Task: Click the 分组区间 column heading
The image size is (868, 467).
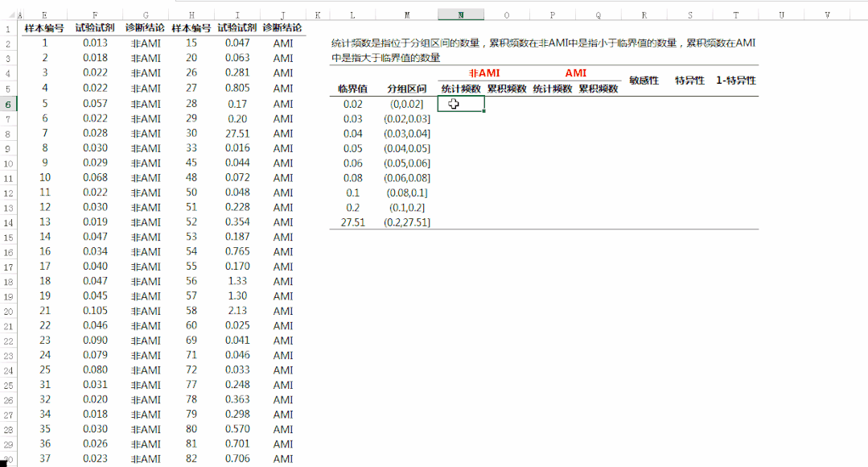Action: (x=406, y=89)
